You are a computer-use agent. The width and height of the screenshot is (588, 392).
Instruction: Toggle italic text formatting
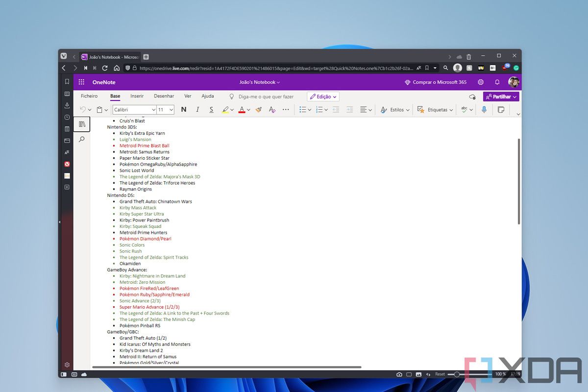(x=197, y=110)
